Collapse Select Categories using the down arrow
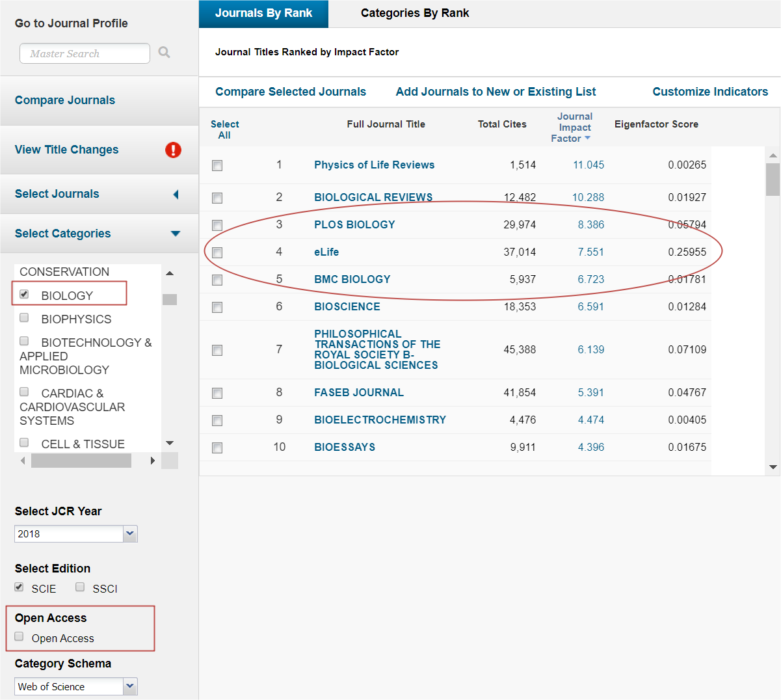 (x=176, y=234)
